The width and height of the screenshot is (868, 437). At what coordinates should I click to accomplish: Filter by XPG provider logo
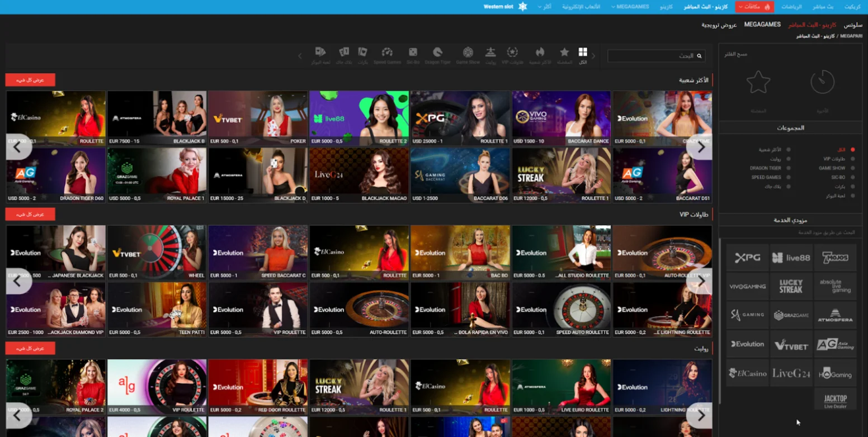(x=747, y=258)
